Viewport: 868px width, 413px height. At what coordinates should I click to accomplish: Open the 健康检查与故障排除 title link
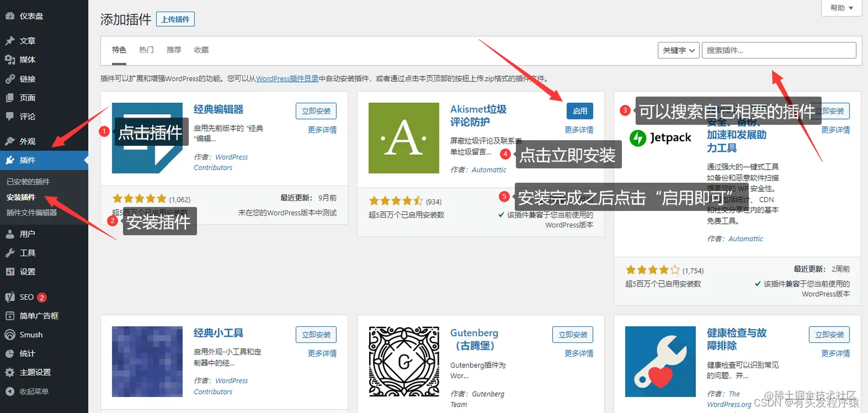coord(737,339)
